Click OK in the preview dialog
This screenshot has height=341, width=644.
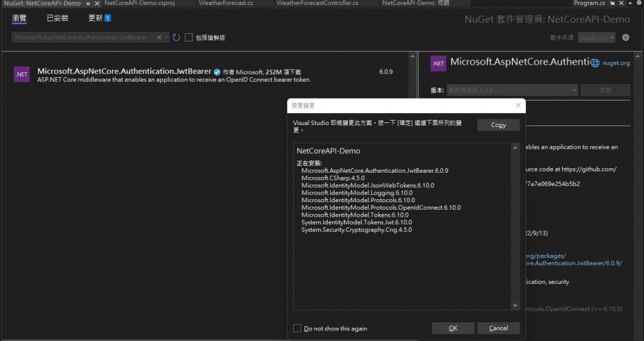click(453, 328)
